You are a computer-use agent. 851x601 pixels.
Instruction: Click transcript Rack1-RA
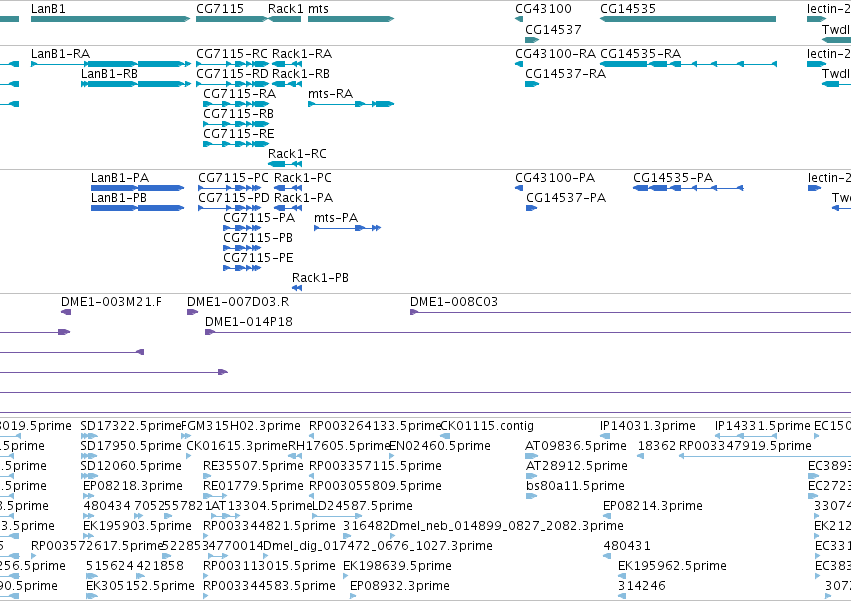click(287, 64)
